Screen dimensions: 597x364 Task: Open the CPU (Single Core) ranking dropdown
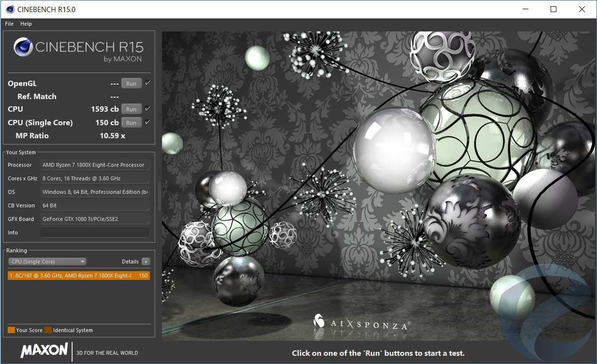point(47,262)
